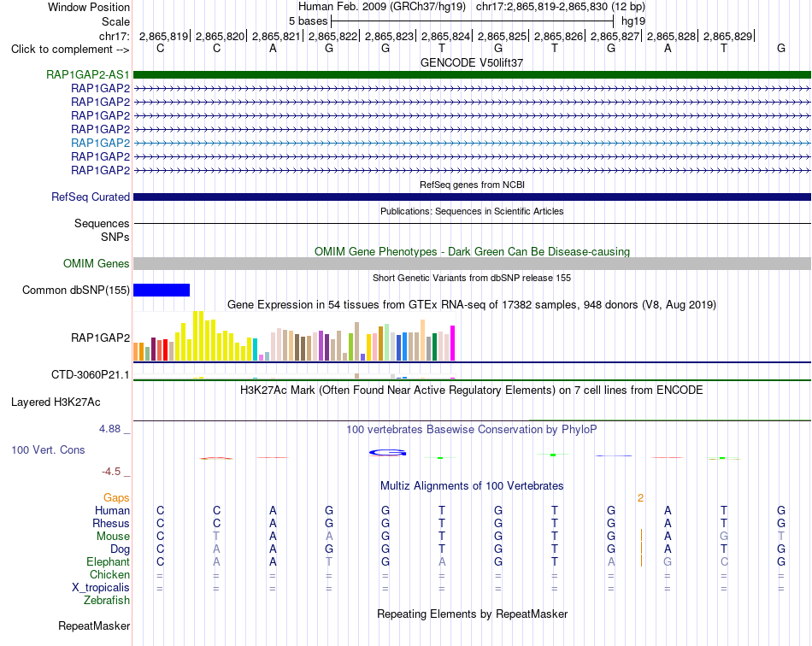Image resolution: width=812 pixels, height=646 pixels.
Task: Click position label 2,865,829
Action: (727, 37)
